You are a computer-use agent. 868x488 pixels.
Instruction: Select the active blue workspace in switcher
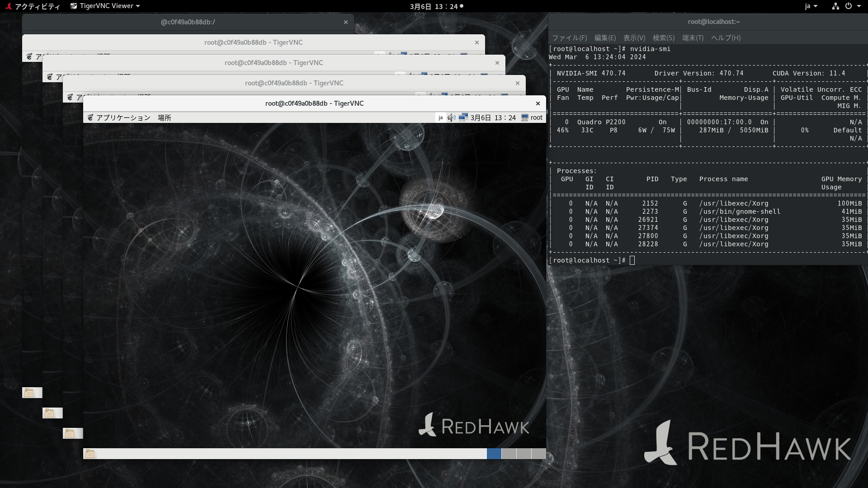coord(494,454)
